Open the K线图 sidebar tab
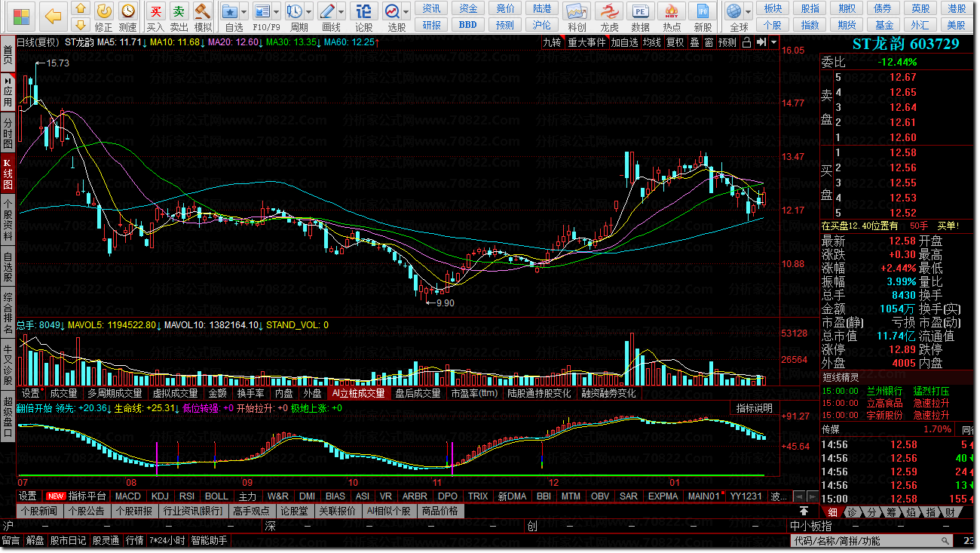 [8, 174]
